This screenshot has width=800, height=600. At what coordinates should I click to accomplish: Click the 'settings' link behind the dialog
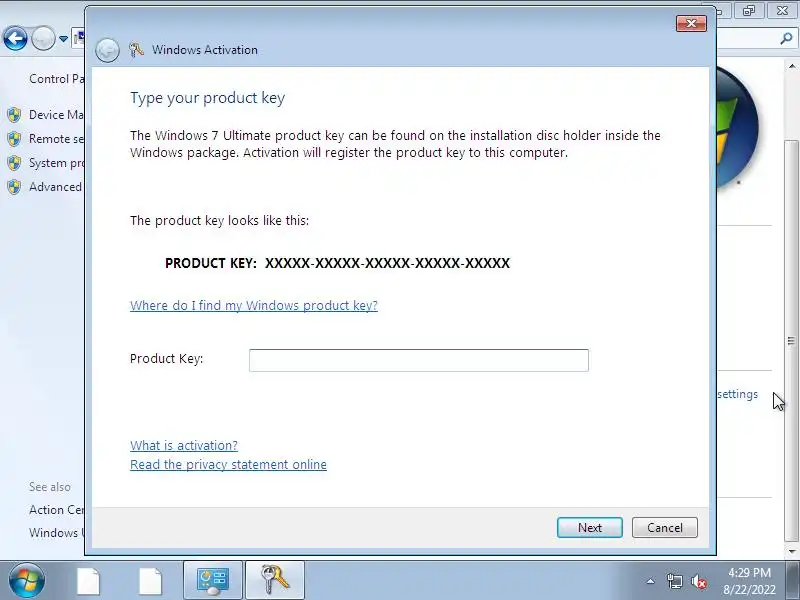(737, 394)
